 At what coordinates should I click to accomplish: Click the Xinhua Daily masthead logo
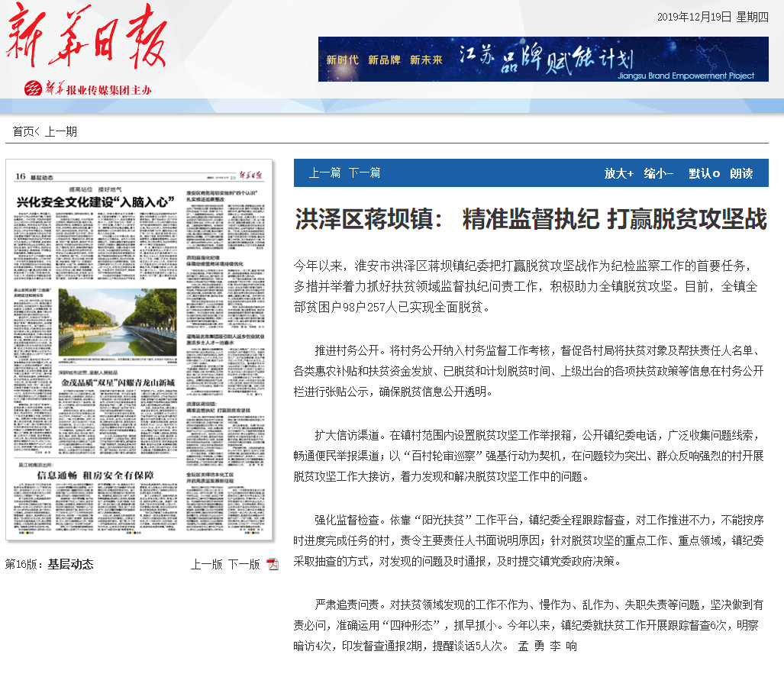(x=86, y=36)
